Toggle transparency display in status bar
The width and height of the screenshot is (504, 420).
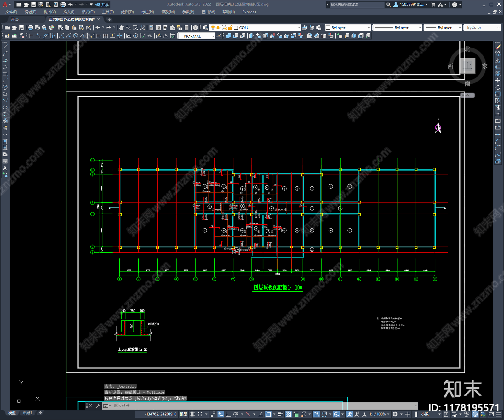click(x=288, y=414)
